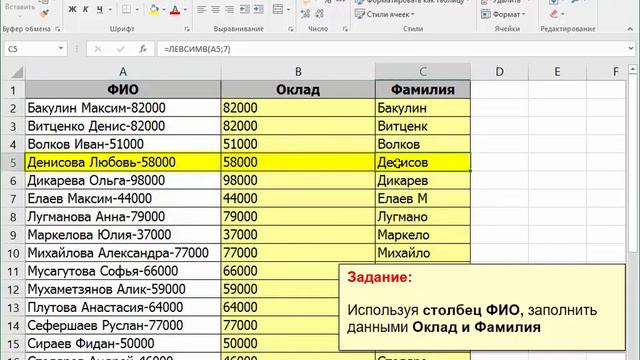
Task: Open borders dropdown arrow
Action: 137,9
